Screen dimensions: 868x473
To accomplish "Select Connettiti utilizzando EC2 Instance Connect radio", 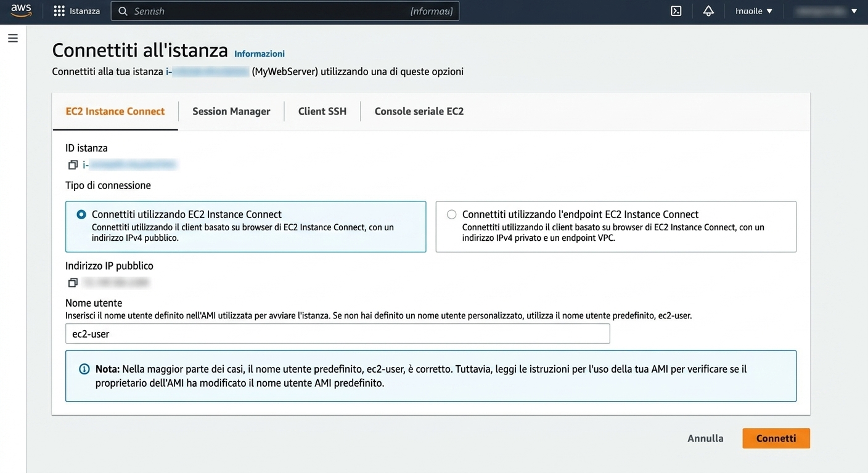I will pos(81,214).
